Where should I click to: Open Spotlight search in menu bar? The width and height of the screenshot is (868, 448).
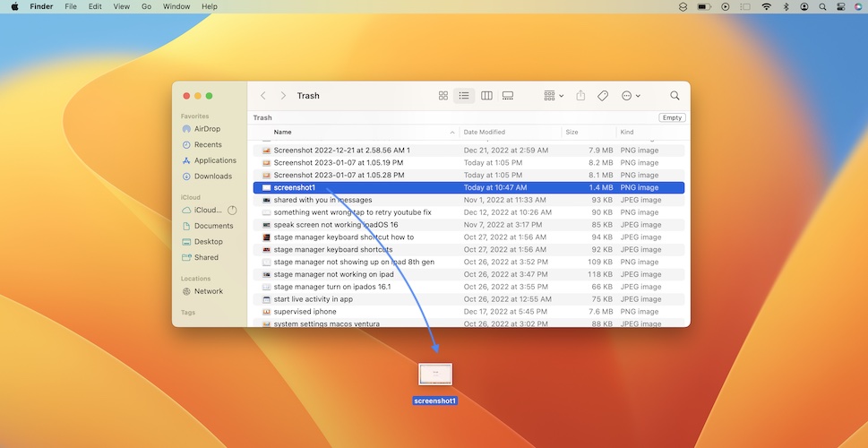822,6
